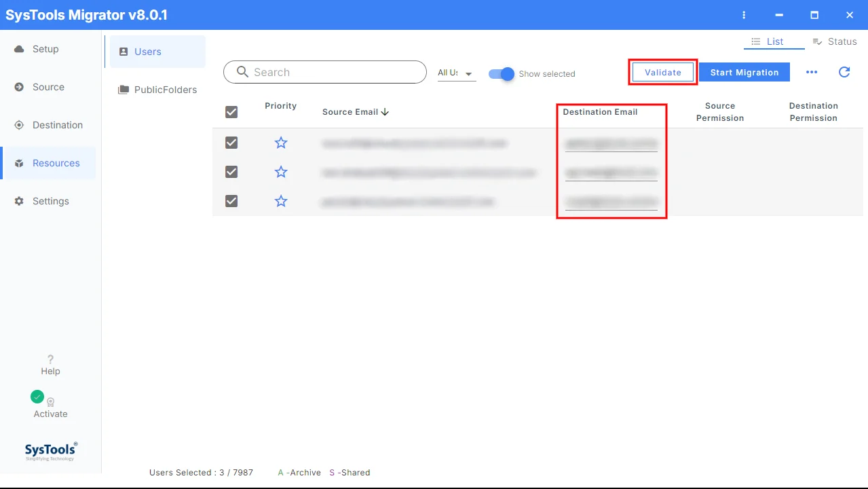
Task: Click the Destination Permission column header
Action: pyautogui.click(x=814, y=112)
